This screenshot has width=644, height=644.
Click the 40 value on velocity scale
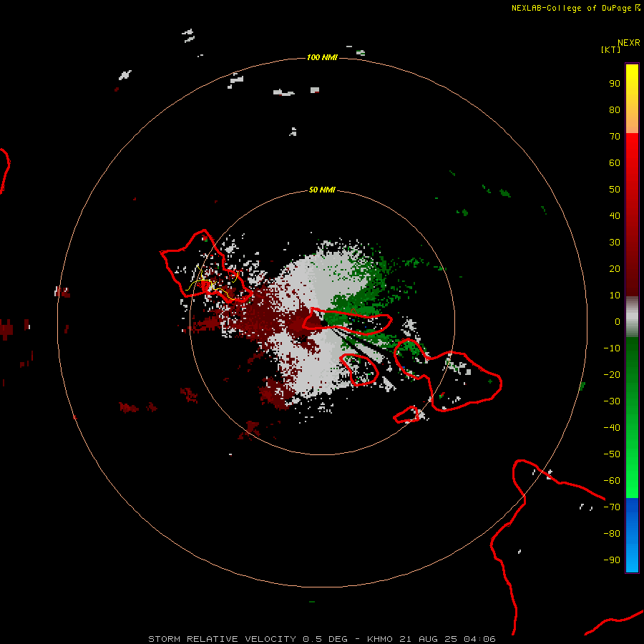(x=615, y=216)
